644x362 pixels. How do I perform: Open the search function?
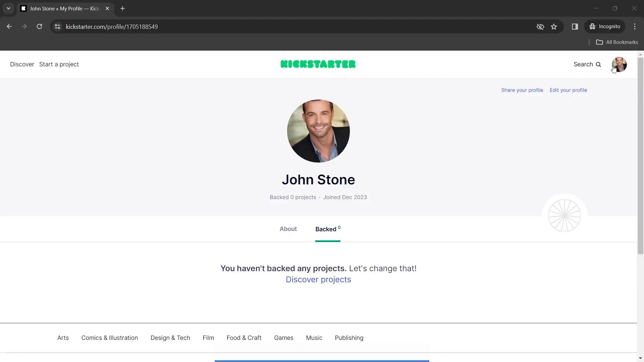click(587, 64)
